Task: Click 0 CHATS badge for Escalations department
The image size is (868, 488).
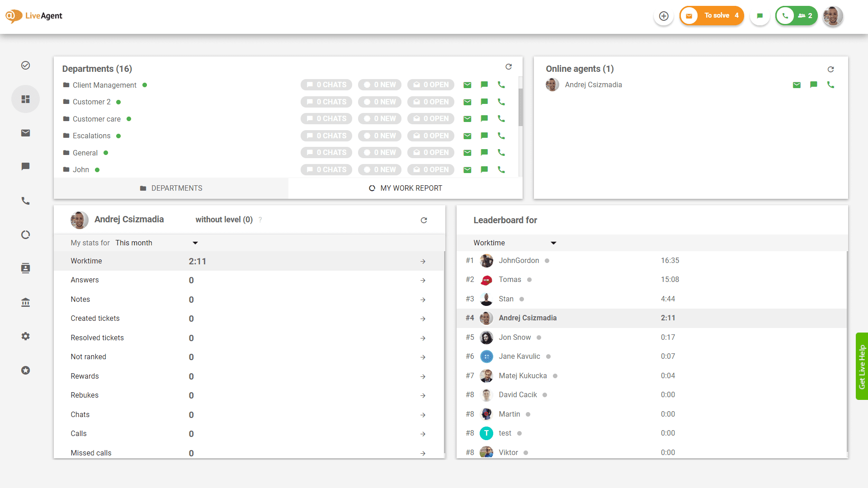Action: pos(326,136)
